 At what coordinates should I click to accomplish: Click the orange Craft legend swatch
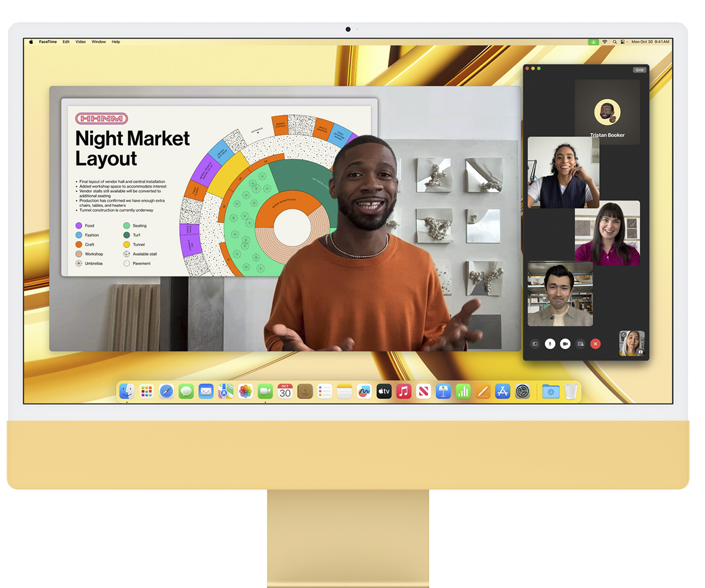[79, 245]
